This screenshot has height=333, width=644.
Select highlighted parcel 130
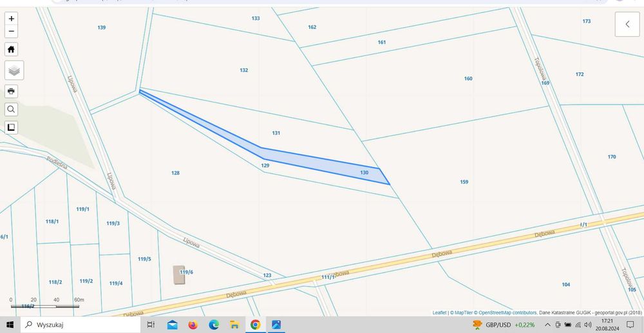click(364, 173)
